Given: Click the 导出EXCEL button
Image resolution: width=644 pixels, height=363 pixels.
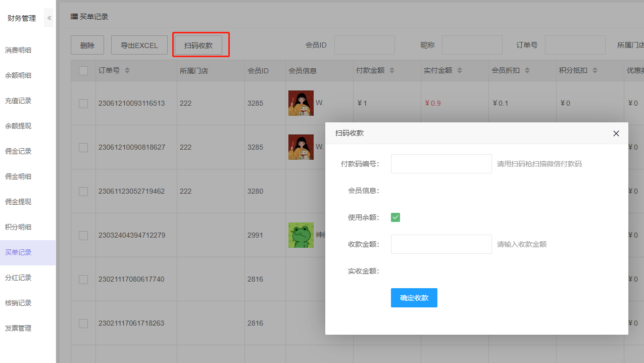Looking at the screenshot, I should coord(139,46).
